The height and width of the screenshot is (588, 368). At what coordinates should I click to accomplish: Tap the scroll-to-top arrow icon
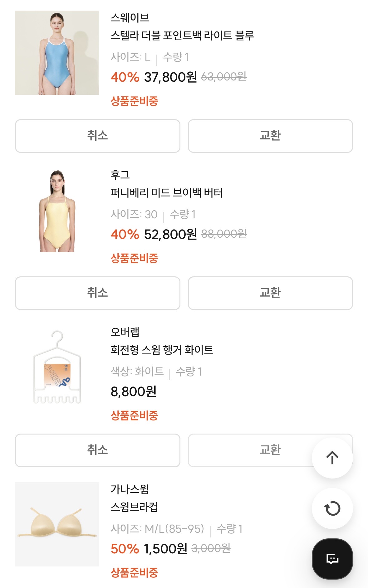332,458
